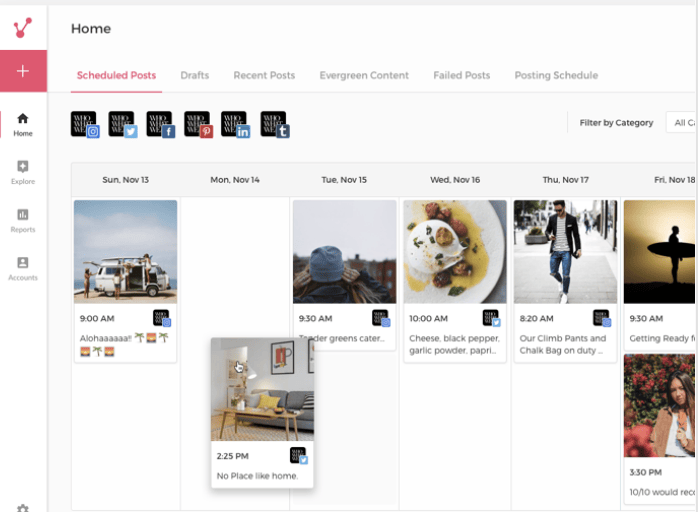698x512 pixels.
Task: Select the LinkedIn account filter icon
Action: pos(235,124)
